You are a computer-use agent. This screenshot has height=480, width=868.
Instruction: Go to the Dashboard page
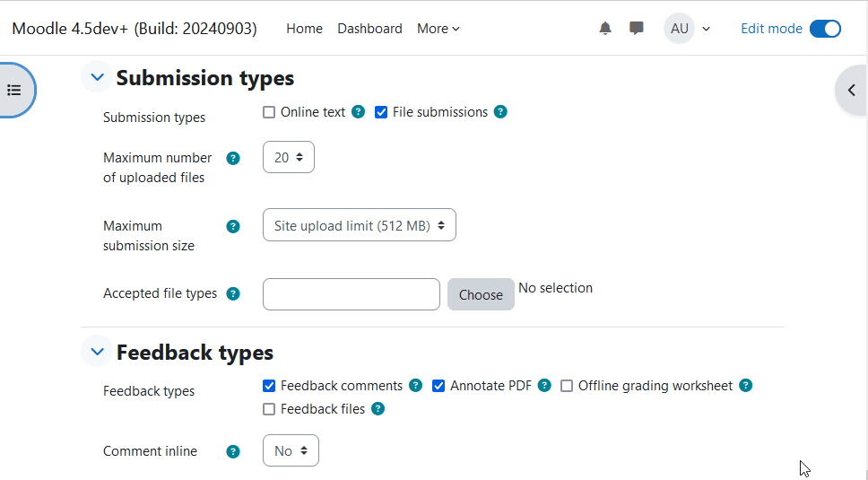(369, 29)
